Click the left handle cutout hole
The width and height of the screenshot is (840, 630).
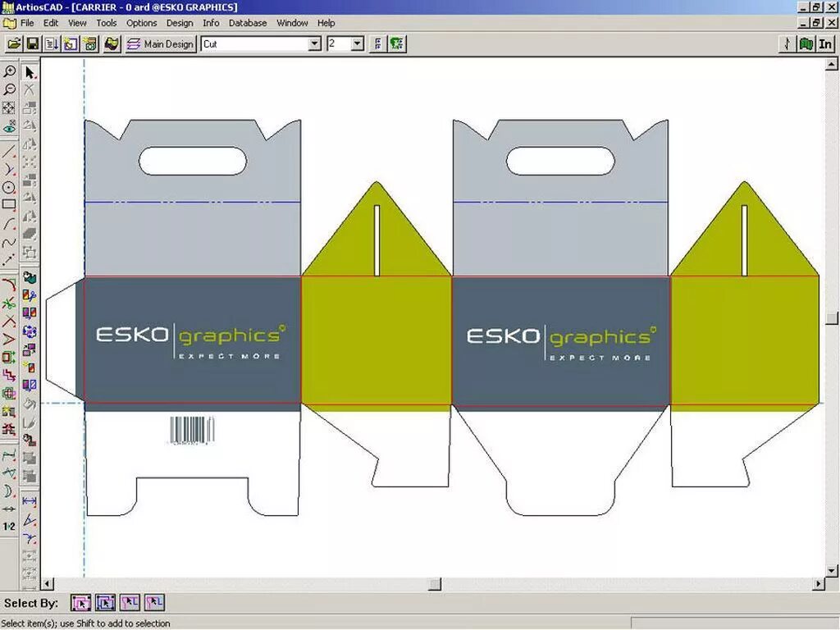[193, 161]
